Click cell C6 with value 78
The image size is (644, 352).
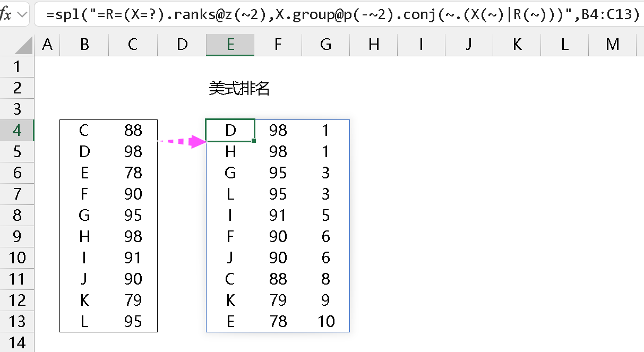pyautogui.click(x=133, y=173)
